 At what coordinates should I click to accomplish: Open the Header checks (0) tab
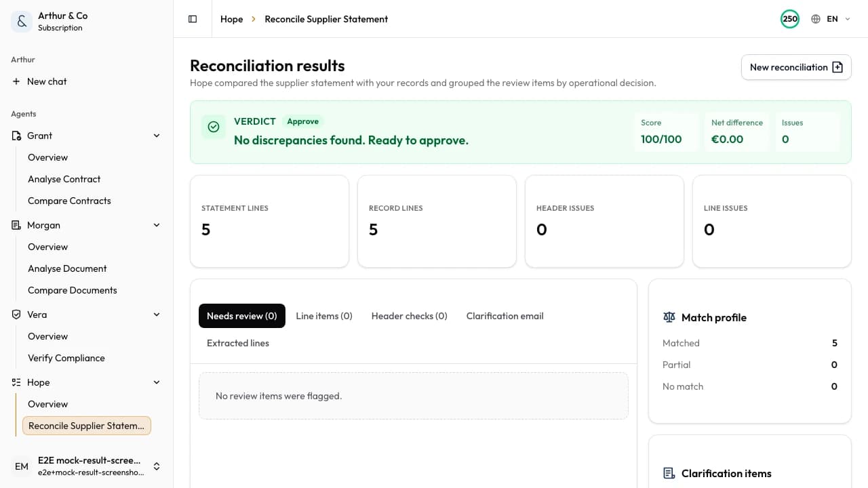click(x=410, y=316)
